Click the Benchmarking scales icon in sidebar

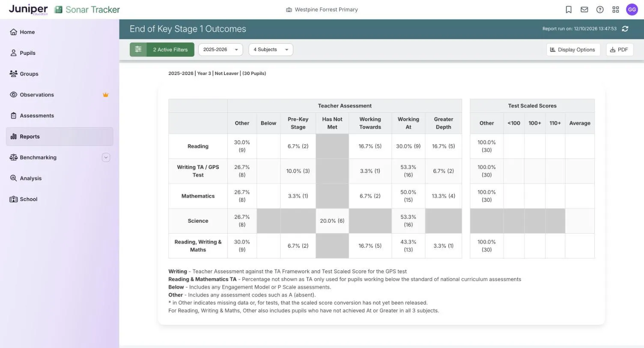13,157
